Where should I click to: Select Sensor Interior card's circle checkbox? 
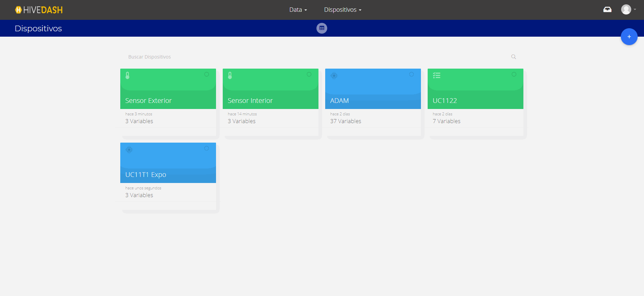(x=309, y=74)
